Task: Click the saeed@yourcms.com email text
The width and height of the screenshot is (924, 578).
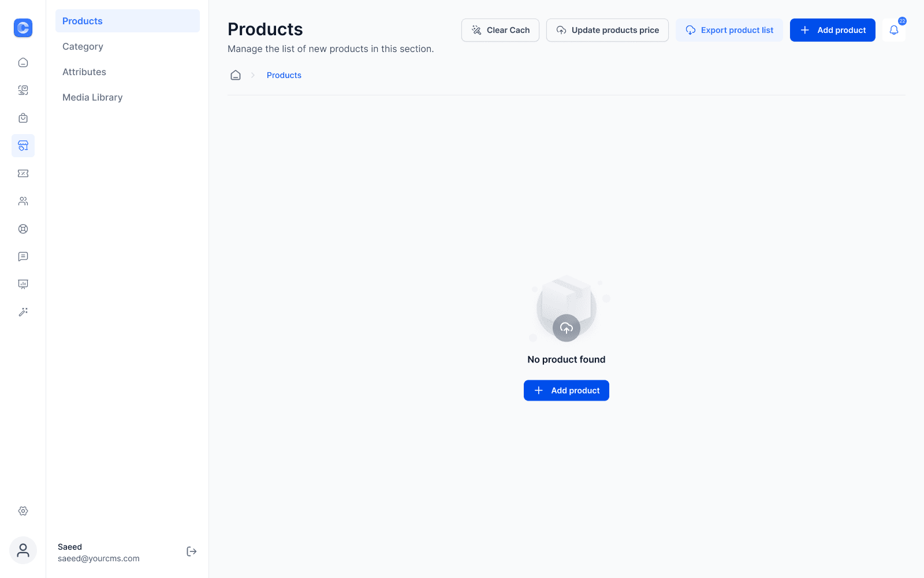Action: click(99, 558)
